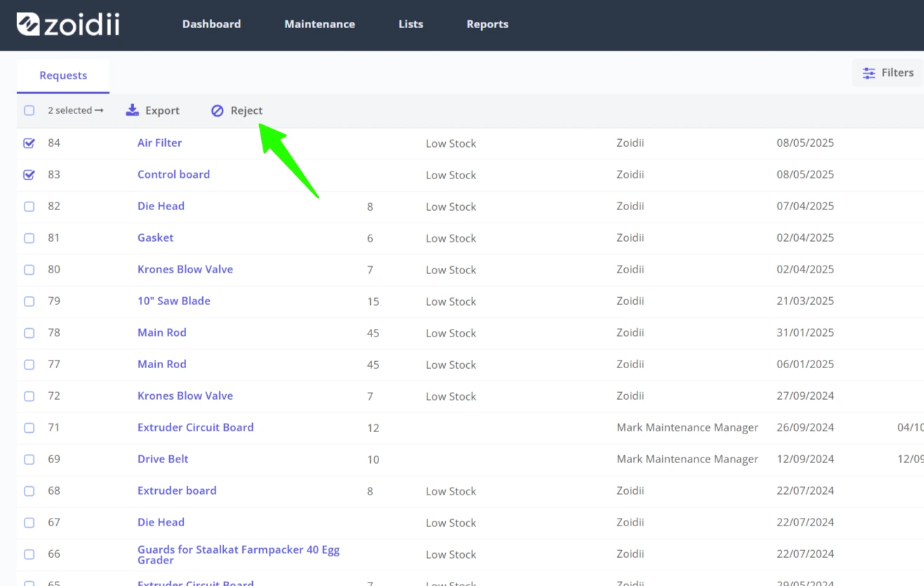This screenshot has width=924, height=586.
Task: Click Zoidii requester in row 80
Action: [x=631, y=270]
